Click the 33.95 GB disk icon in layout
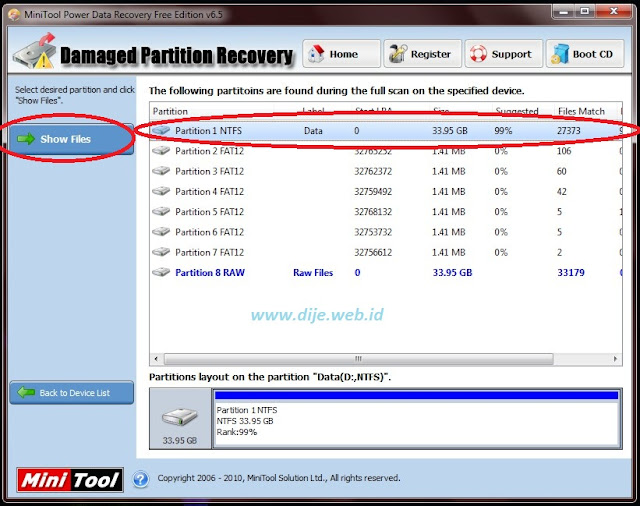This screenshot has width=640, height=506. 180,417
